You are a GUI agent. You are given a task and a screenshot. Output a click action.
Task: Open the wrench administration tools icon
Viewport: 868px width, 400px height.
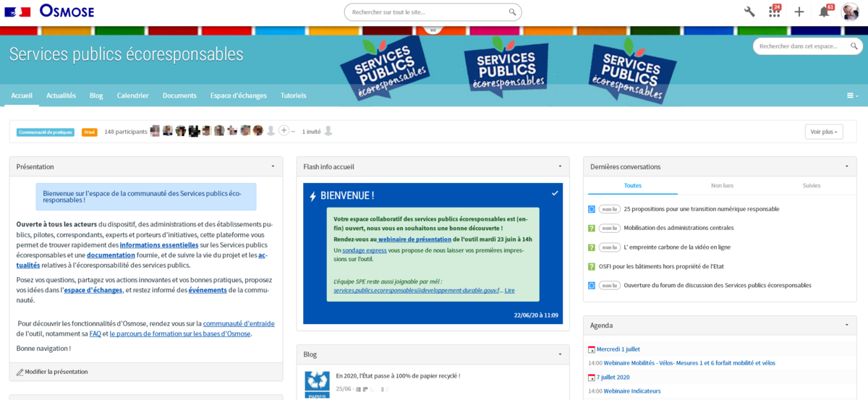point(749,12)
